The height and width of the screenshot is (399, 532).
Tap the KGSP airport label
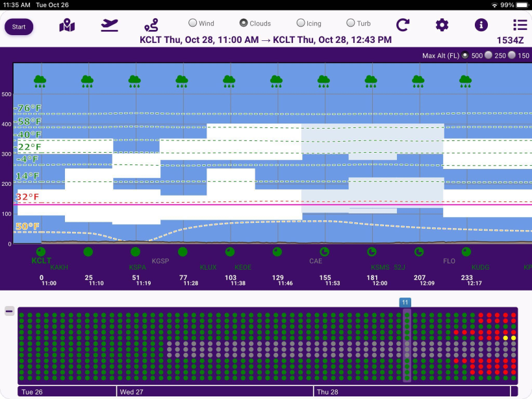(160, 261)
